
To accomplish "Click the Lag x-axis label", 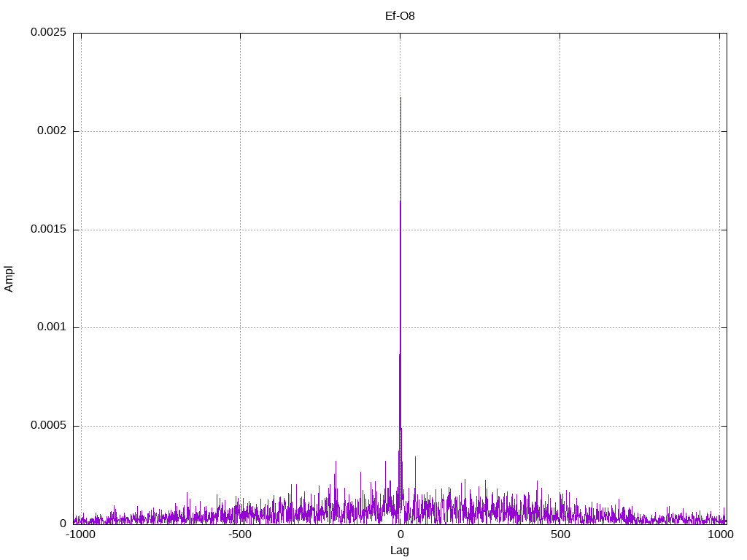I will 400,551.
